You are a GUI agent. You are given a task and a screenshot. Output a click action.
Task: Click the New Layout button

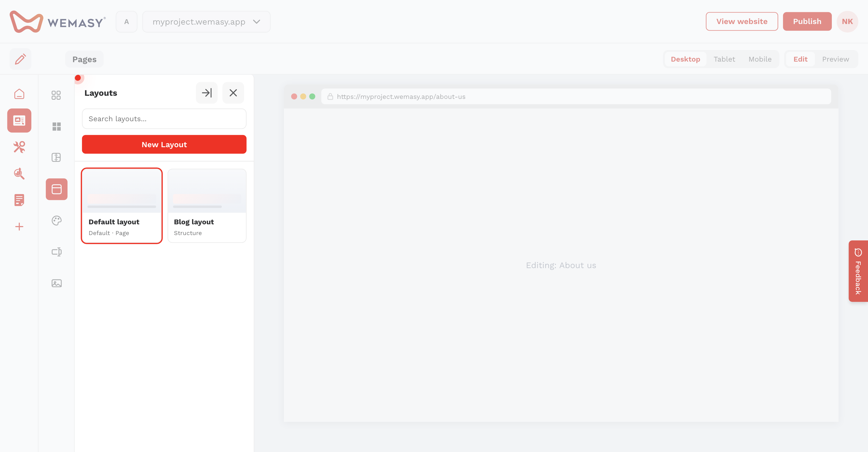pos(164,144)
